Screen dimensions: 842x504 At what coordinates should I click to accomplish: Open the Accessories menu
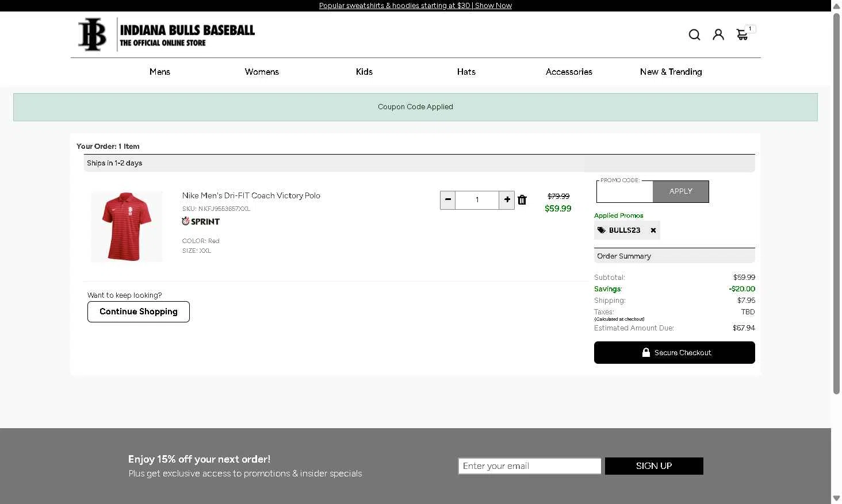569,72
